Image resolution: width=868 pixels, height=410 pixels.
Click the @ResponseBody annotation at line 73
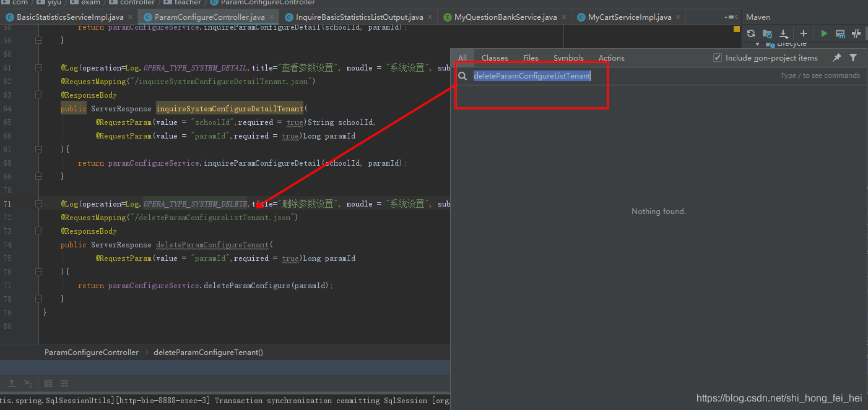tap(89, 231)
